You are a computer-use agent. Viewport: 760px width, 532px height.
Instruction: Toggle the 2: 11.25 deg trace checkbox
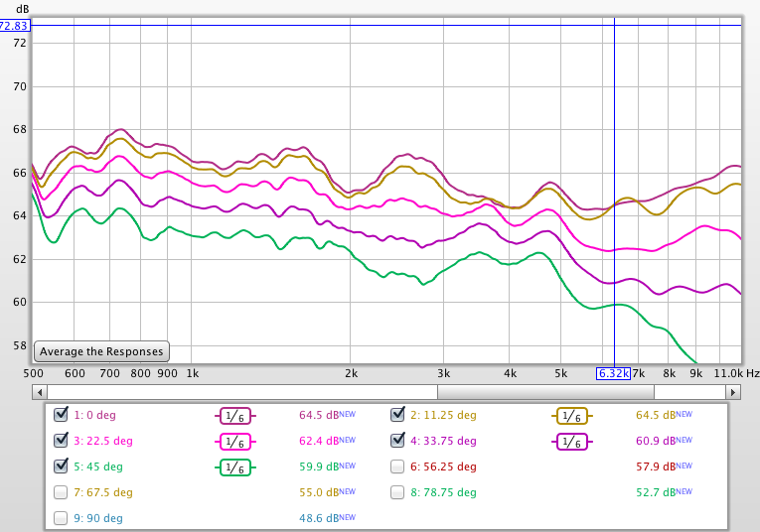(x=398, y=415)
